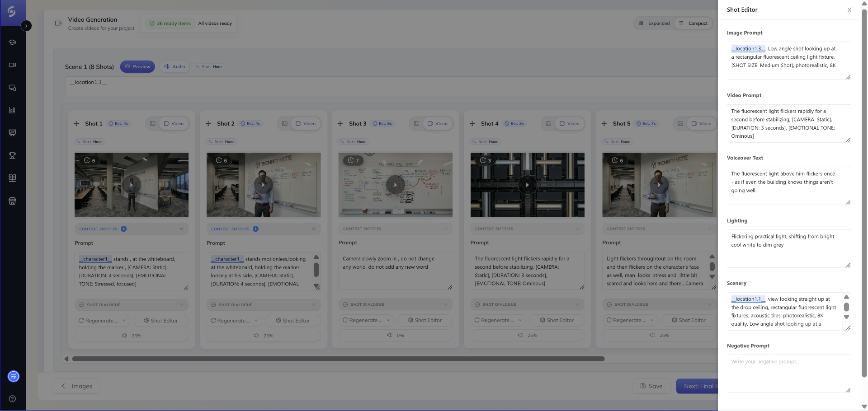Play Shot 3 whiteboard video
The width and height of the screenshot is (868, 411).
[x=396, y=185]
